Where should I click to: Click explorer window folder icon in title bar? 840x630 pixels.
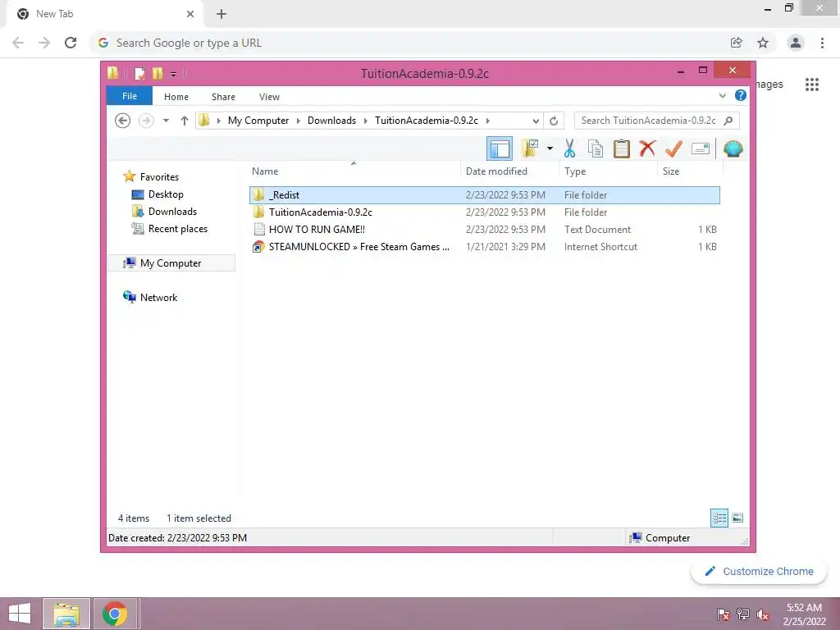point(113,73)
